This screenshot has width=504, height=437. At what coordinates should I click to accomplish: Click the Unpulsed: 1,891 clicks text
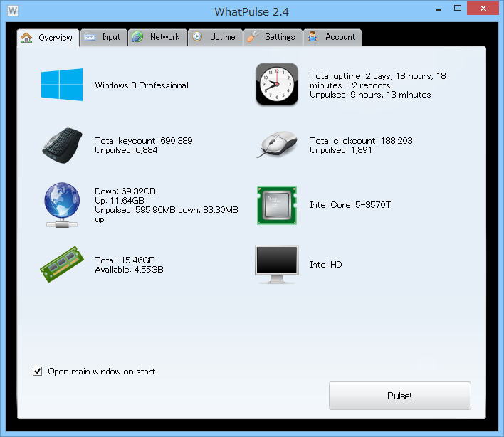pyautogui.click(x=341, y=150)
